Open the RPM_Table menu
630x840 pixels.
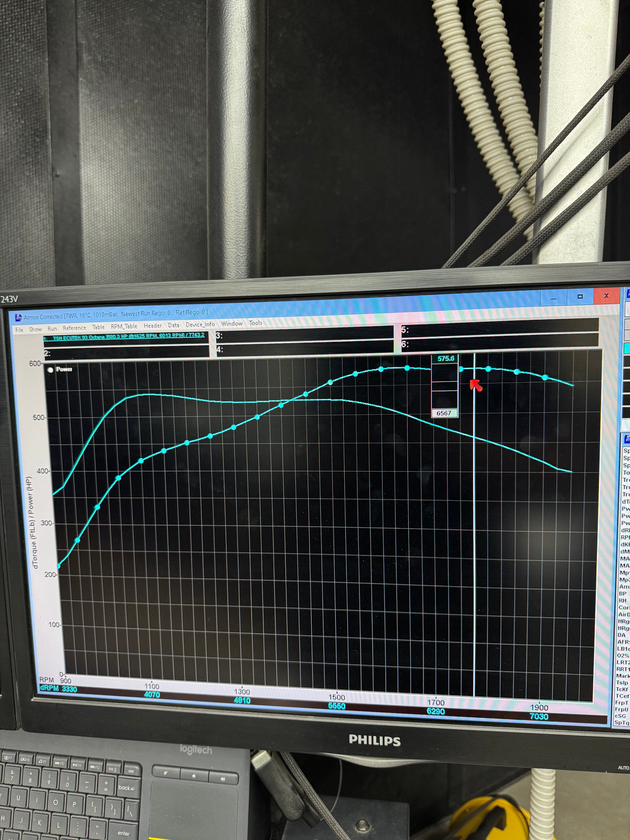[x=124, y=326]
